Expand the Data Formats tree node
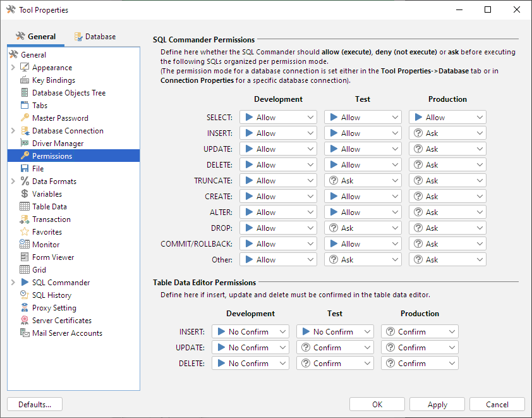This screenshot has width=532, height=418. (x=13, y=181)
